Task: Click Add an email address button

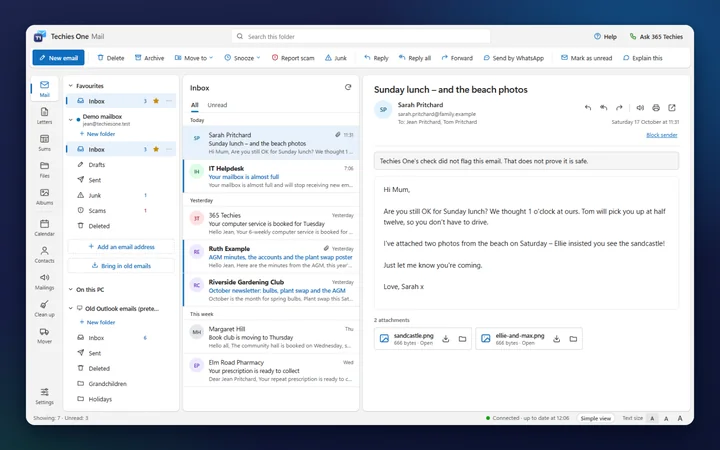Action: (x=121, y=247)
